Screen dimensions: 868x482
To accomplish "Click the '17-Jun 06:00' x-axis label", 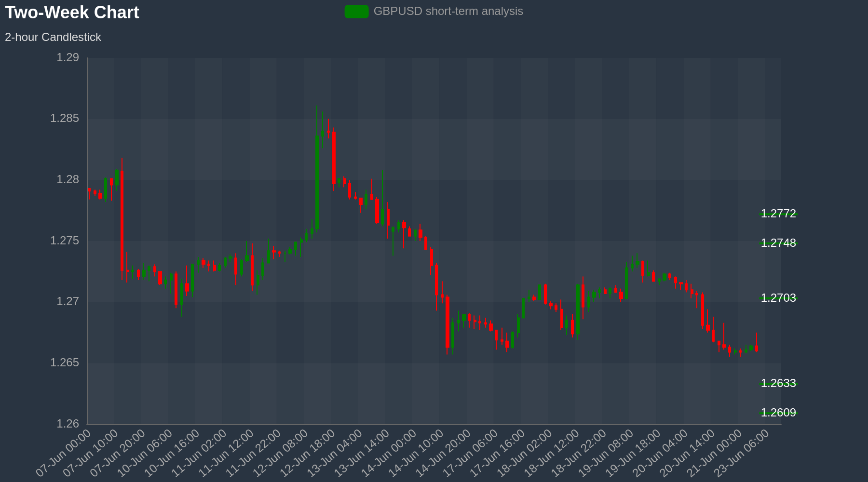I will (471, 453).
